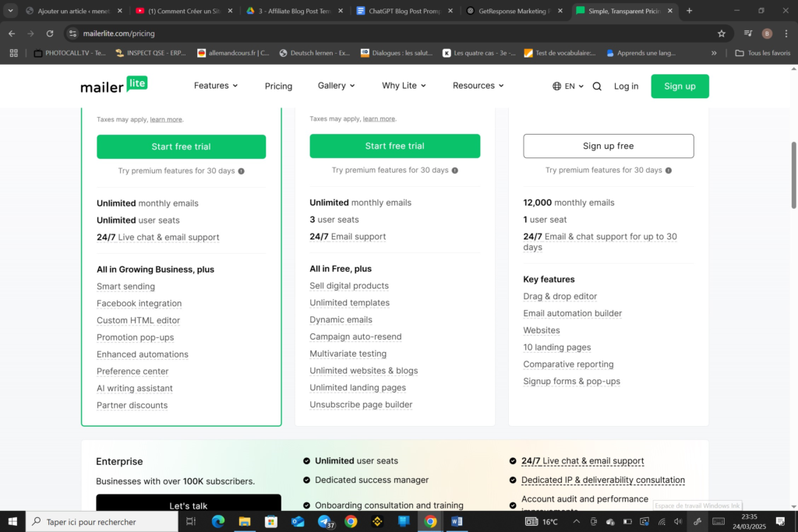The width and height of the screenshot is (798, 532).
Task: Click the green Sign up button
Action: click(x=680, y=86)
